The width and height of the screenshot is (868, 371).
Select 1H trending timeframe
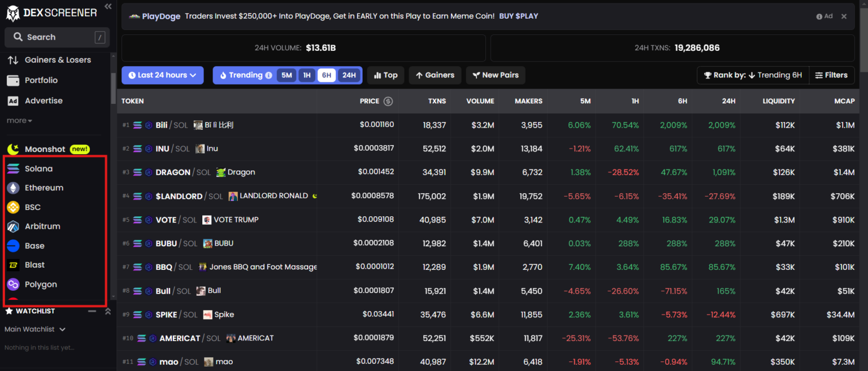307,75
